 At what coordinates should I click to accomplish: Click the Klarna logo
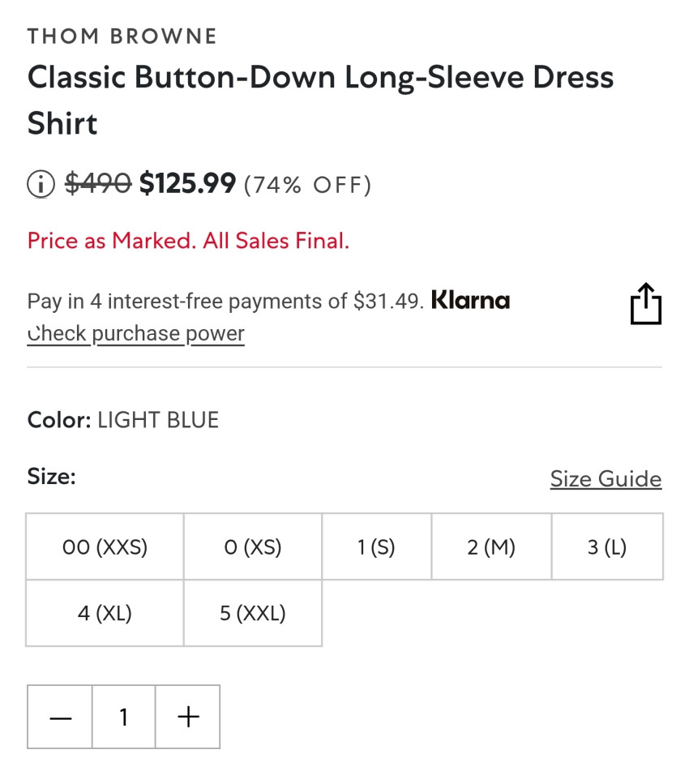470,301
